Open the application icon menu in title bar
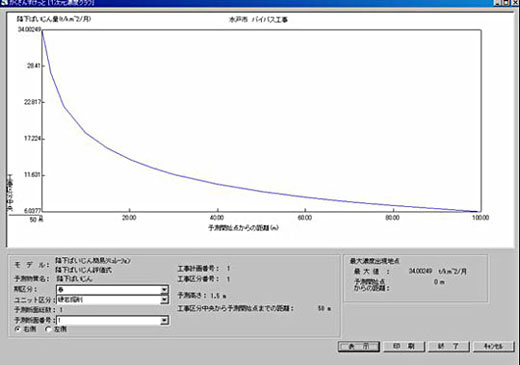520x365 pixels. click(4, 3)
